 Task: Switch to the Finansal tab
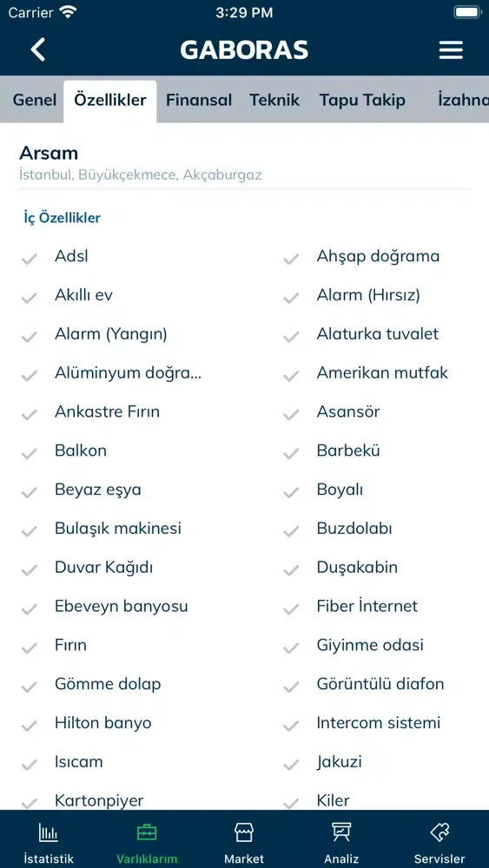tap(199, 100)
